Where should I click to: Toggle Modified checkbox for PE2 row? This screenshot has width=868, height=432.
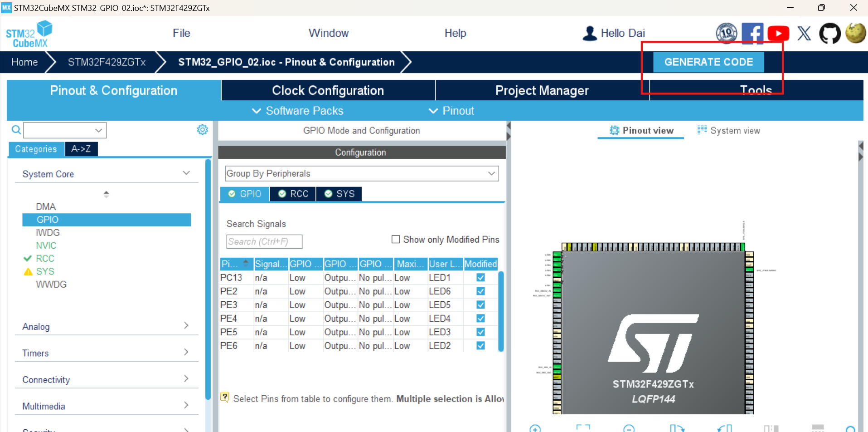point(481,291)
